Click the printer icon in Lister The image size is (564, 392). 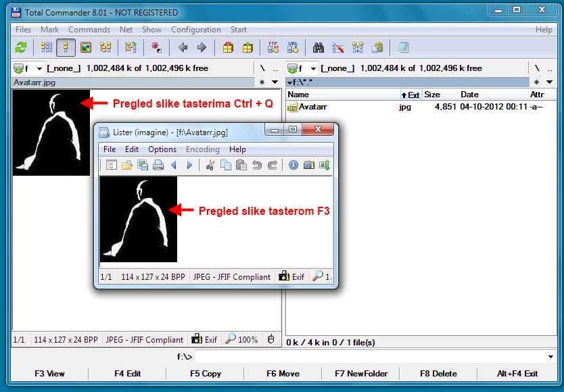pyautogui.click(x=158, y=165)
